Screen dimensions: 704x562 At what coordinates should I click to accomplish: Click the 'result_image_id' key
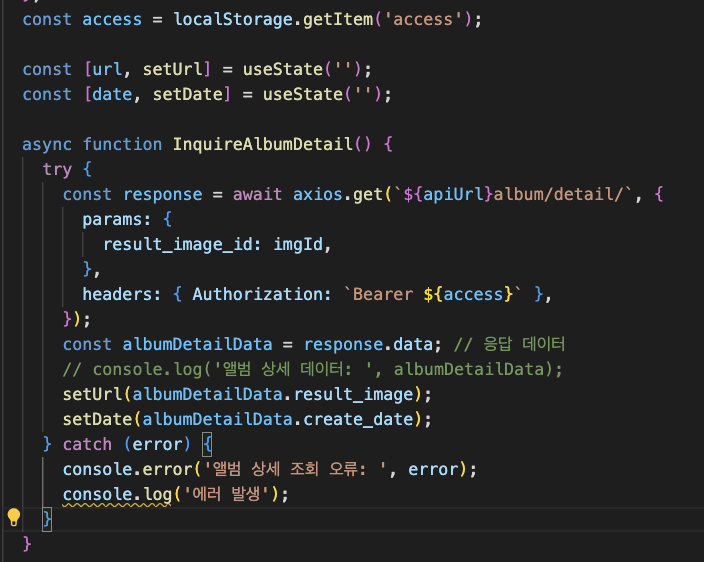(x=178, y=245)
